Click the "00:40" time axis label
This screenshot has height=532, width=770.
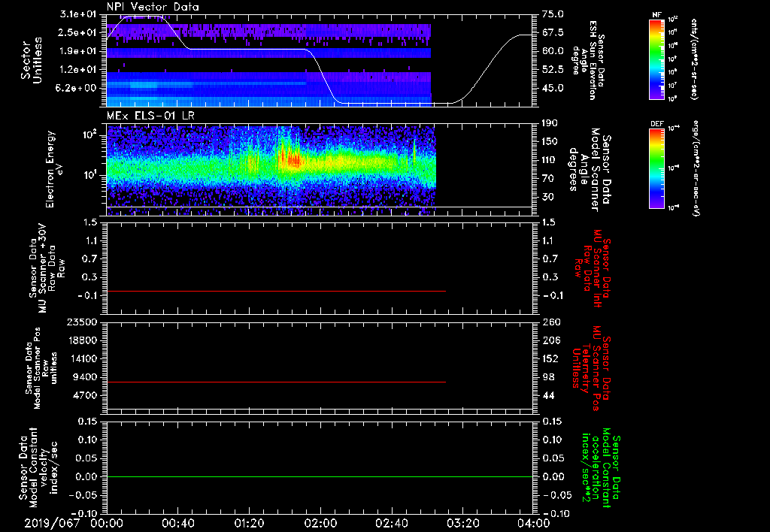coord(177,524)
